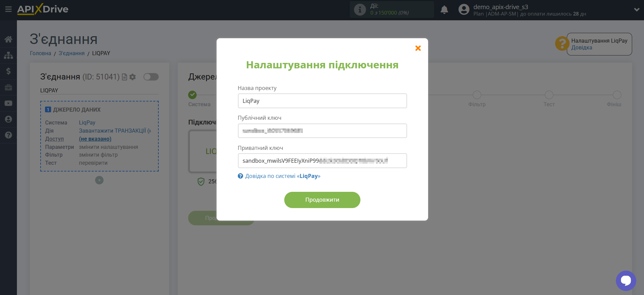644x295 pixels.
Task: Click the shield security icon
Action: [x=201, y=182]
